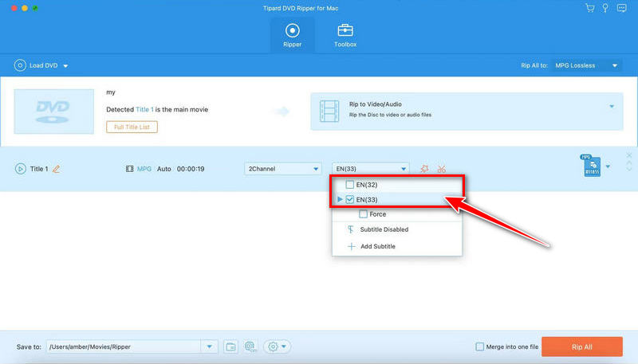Open the Rip All to MPG Lossless dropdown
The width and height of the screenshot is (638, 364).
point(586,65)
